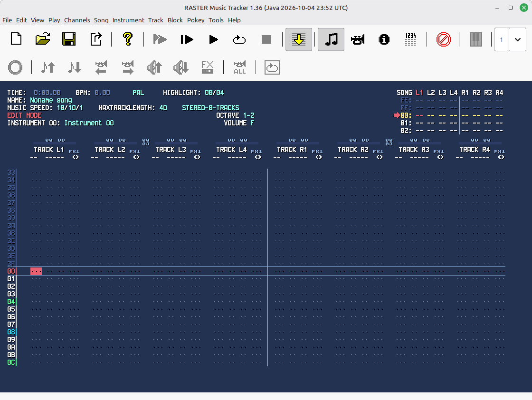Open a song with the folder icon

click(x=43, y=39)
